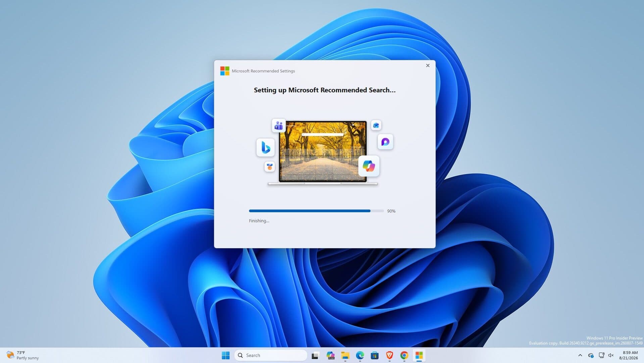The height and width of the screenshot is (363, 644).
Task: Click the Outlook icon at illustration top right
Action: pyautogui.click(x=376, y=125)
